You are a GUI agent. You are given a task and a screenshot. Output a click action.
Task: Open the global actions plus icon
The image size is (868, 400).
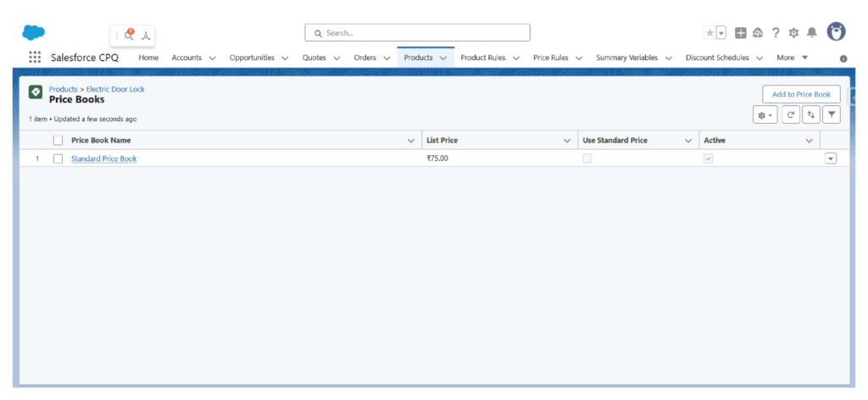pyautogui.click(x=741, y=33)
